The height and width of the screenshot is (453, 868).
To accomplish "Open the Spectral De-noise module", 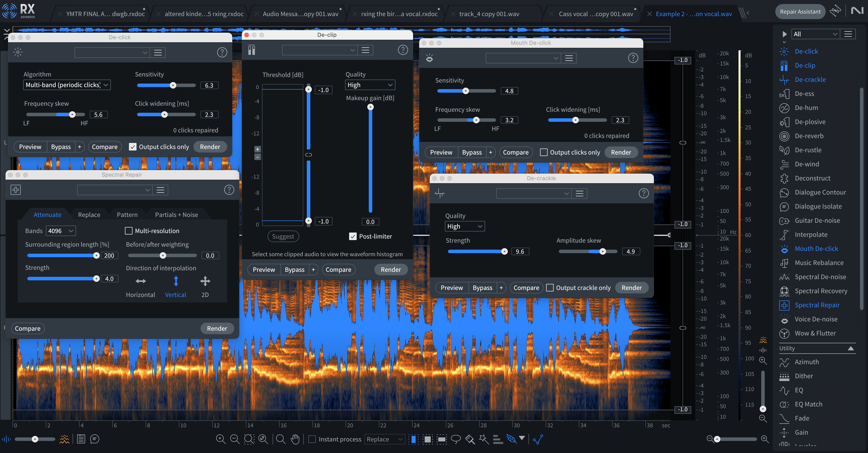I will pyautogui.click(x=820, y=277).
